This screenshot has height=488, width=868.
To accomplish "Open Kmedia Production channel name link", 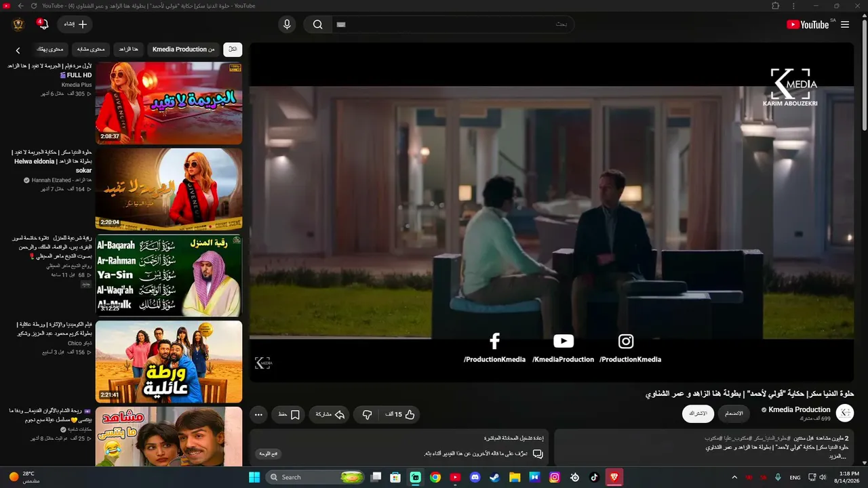I will (800, 409).
